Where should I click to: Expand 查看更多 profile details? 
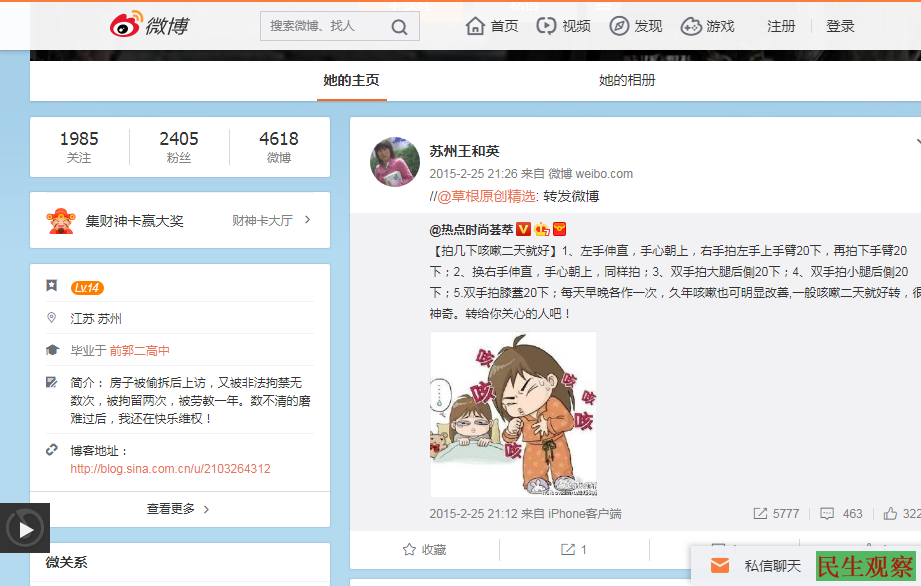pyautogui.click(x=179, y=508)
